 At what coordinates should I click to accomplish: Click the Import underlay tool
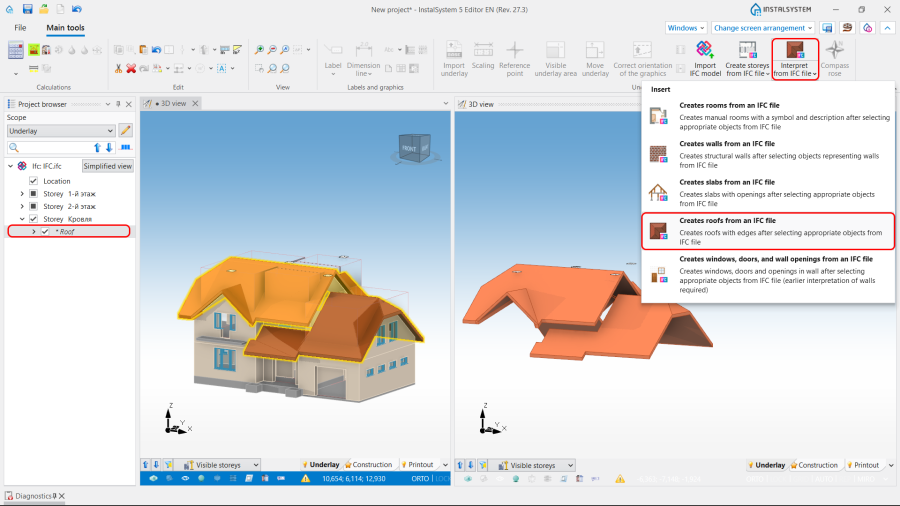click(454, 59)
